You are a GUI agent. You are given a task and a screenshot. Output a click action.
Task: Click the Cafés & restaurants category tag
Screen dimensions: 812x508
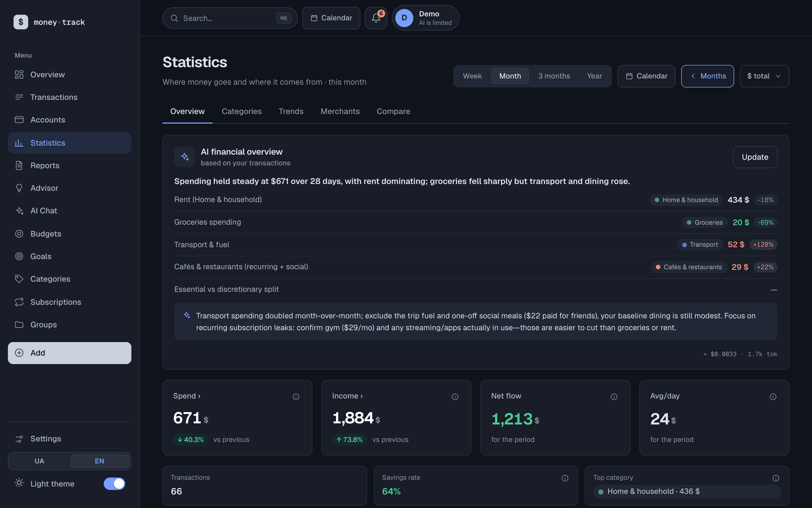coord(689,267)
